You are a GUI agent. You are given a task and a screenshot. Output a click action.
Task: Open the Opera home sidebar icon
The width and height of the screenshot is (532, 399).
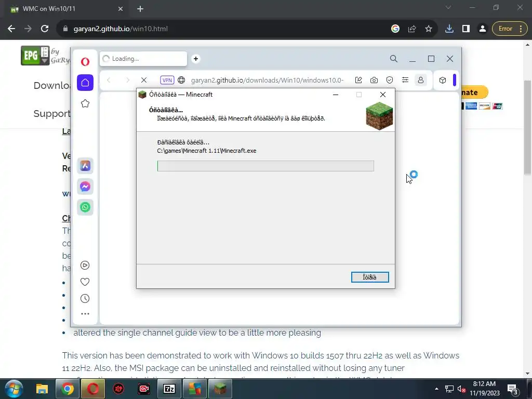85,83
